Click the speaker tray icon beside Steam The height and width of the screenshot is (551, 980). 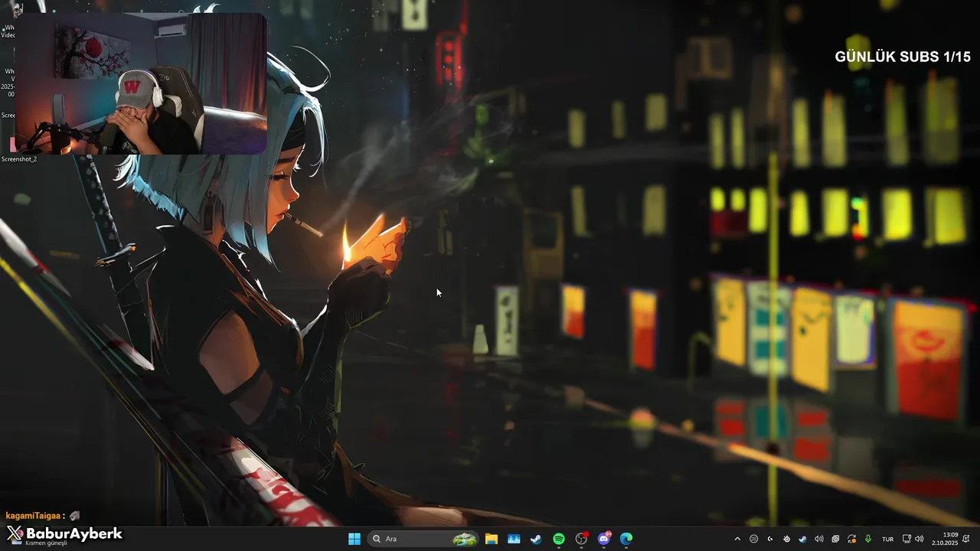(x=819, y=539)
